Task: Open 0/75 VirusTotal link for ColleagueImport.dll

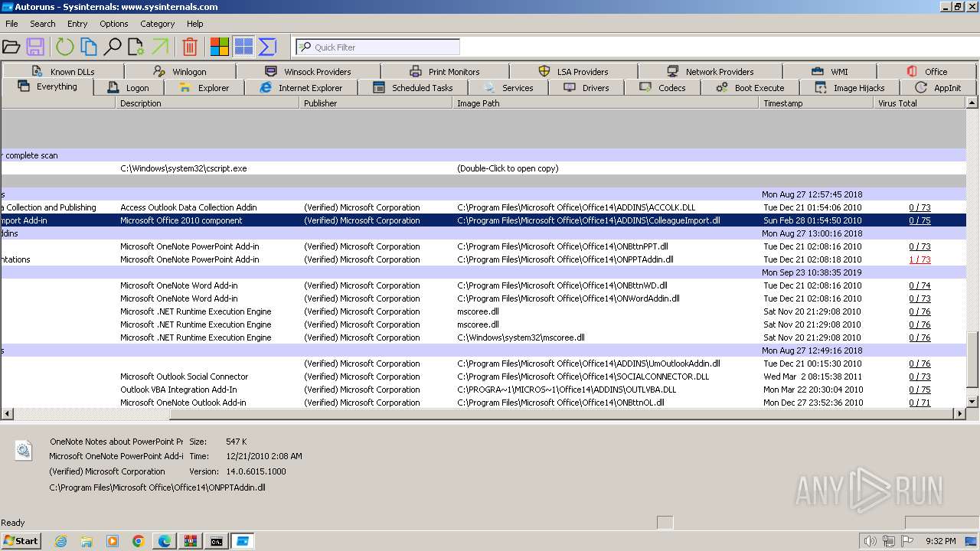Action: click(x=920, y=220)
